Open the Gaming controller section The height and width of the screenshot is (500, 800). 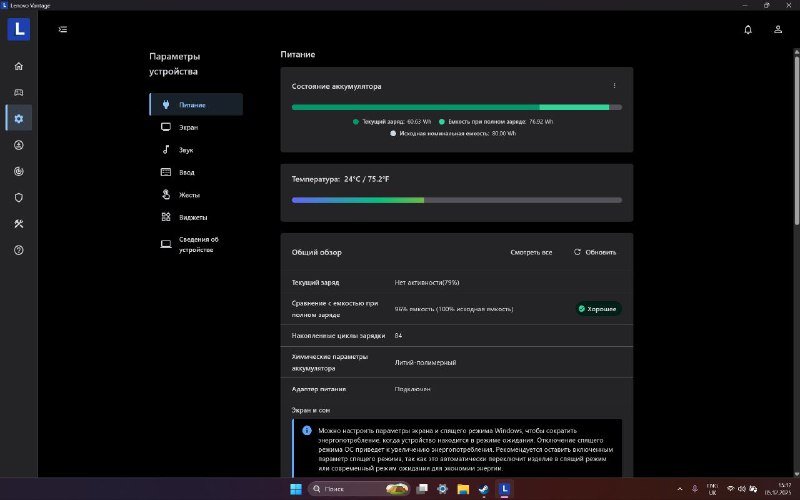tap(19, 92)
